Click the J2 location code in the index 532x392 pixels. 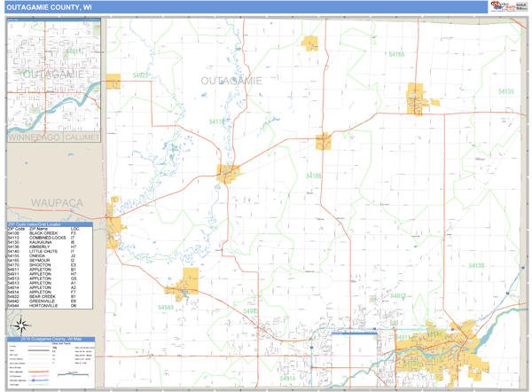73,256
